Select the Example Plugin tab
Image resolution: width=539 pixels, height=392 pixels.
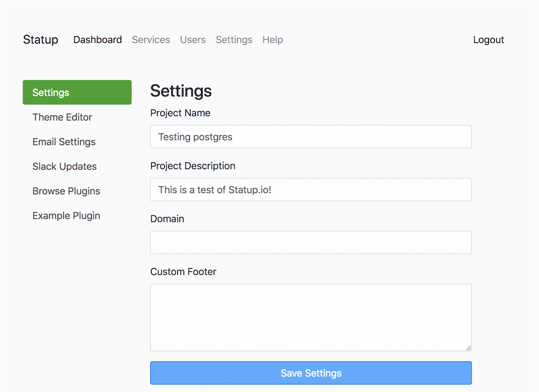pos(66,216)
